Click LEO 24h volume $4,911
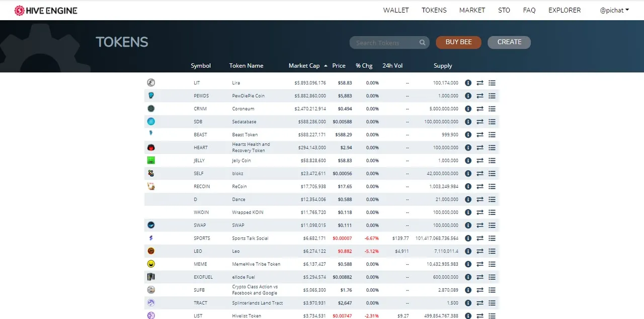The width and height of the screenshot is (644, 319). point(402,251)
